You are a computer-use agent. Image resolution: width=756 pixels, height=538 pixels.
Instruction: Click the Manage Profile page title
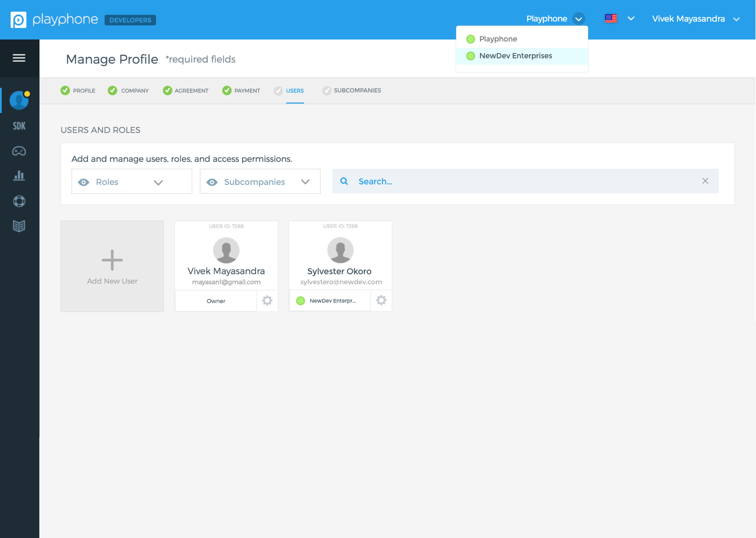click(112, 59)
